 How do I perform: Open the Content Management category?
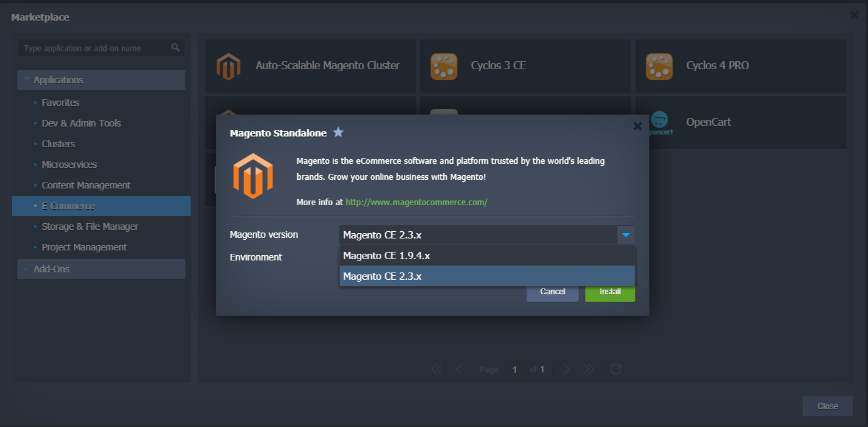[86, 185]
